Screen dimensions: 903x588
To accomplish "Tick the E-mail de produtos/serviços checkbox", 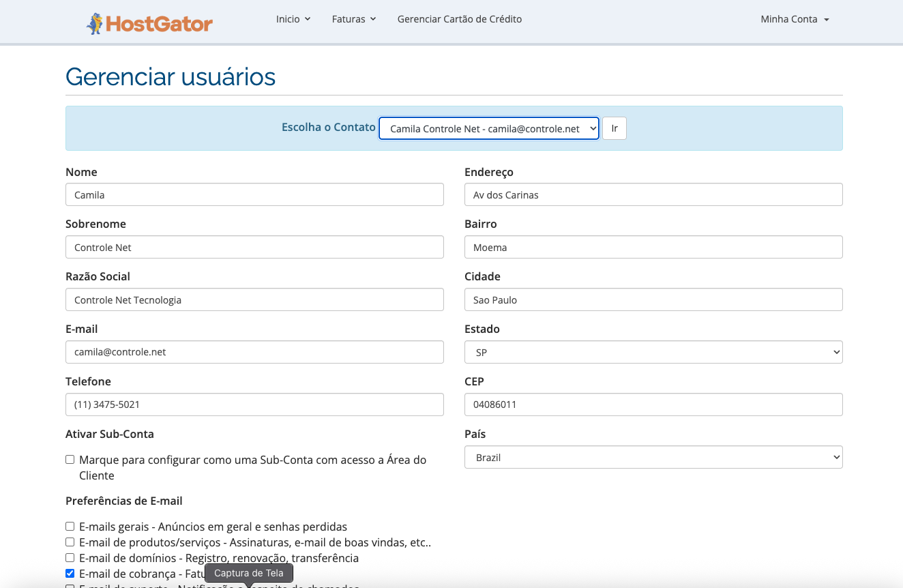I will coord(70,542).
